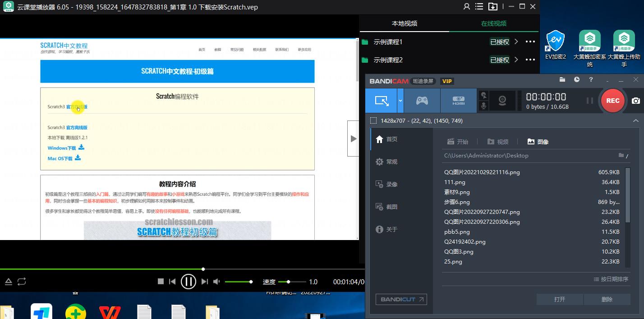The width and height of the screenshot is (644, 319).
Task: Launch BANDICUT from the bottom button
Action: tap(401, 299)
